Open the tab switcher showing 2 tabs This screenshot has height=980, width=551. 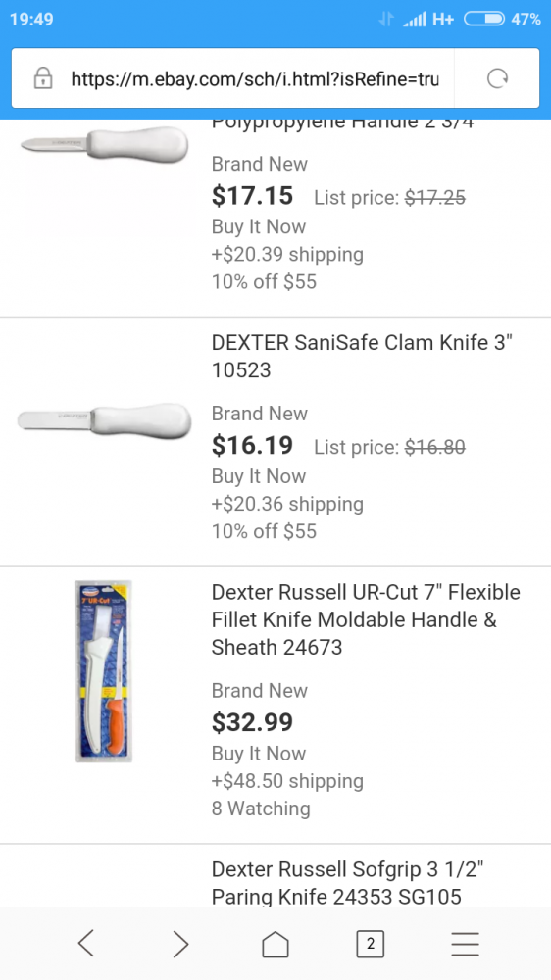(x=371, y=943)
